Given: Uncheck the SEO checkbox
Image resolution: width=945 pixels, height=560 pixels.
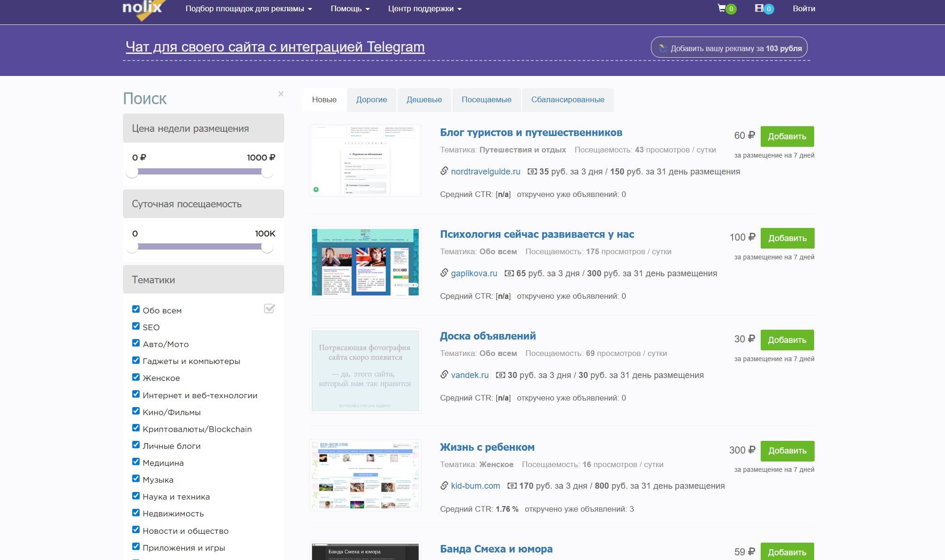Looking at the screenshot, I should [x=136, y=326].
